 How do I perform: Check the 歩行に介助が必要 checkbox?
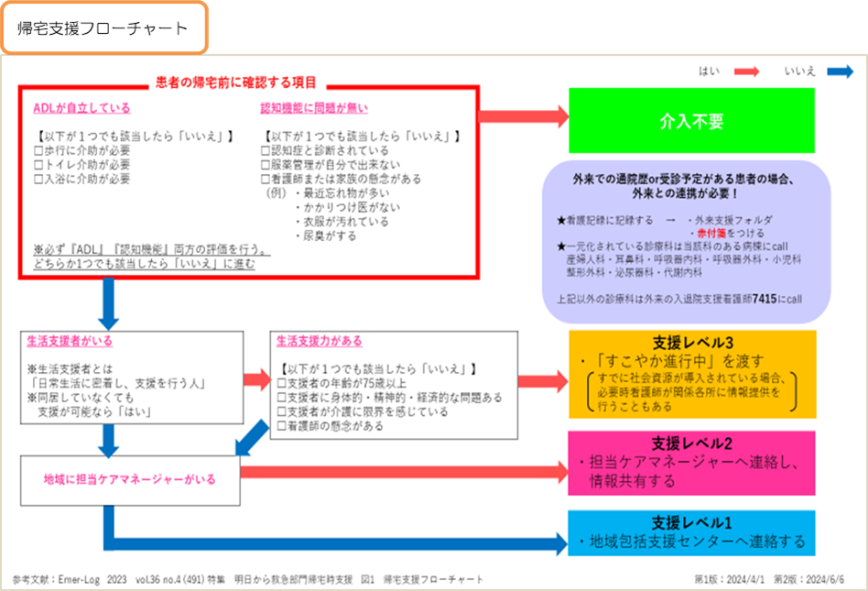(x=38, y=150)
